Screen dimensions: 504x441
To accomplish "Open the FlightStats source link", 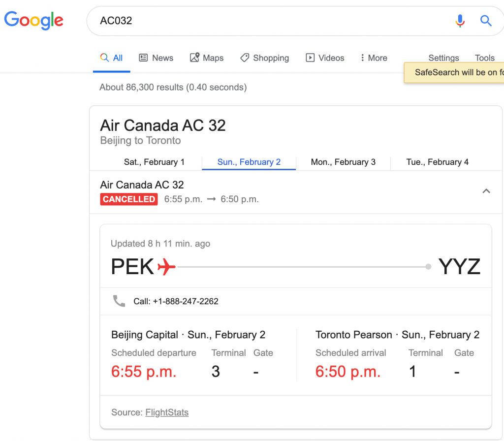I will point(167,412).
